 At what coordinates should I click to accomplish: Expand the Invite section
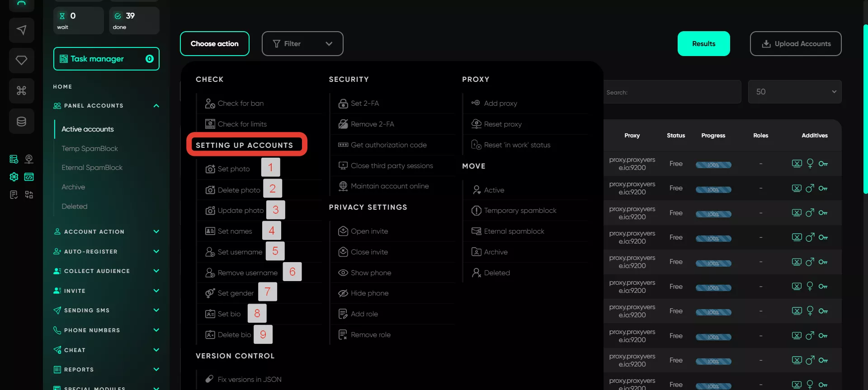156,291
